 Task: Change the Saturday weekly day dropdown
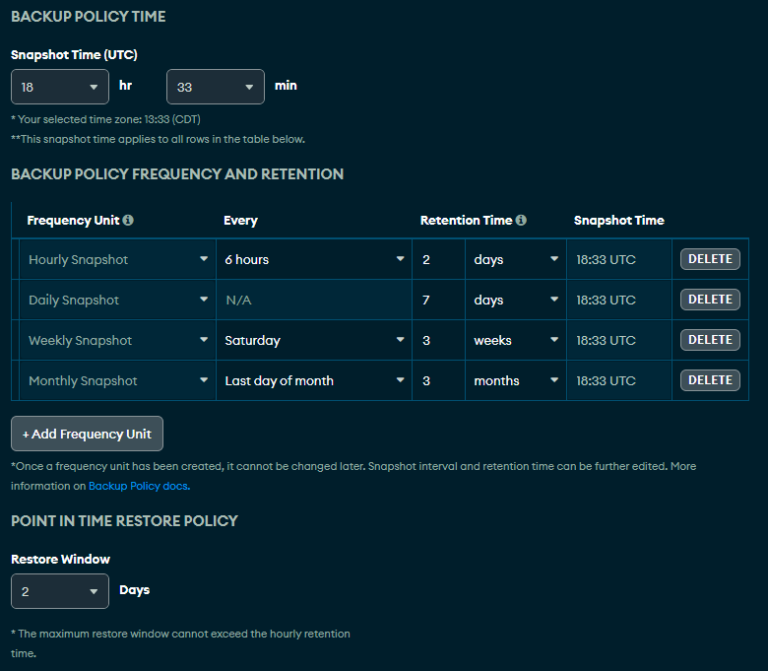tap(313, 341)
